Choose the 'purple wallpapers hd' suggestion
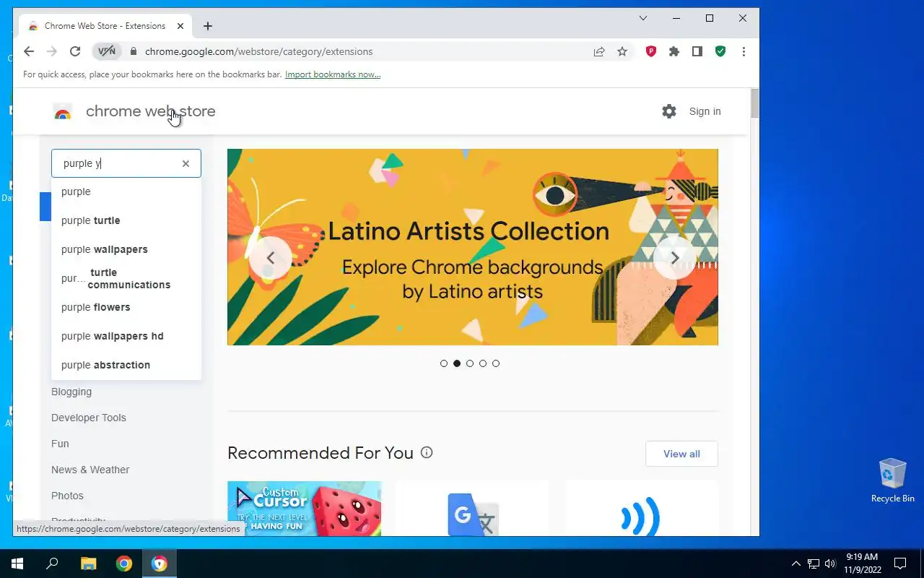This screenshot has width=924, height=578. tap(126, 336)
